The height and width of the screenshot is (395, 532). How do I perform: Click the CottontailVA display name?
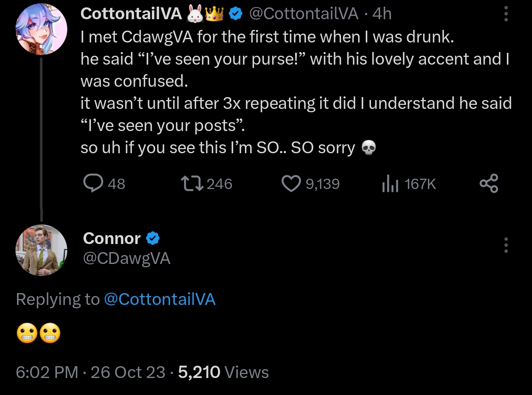(131, 14)
